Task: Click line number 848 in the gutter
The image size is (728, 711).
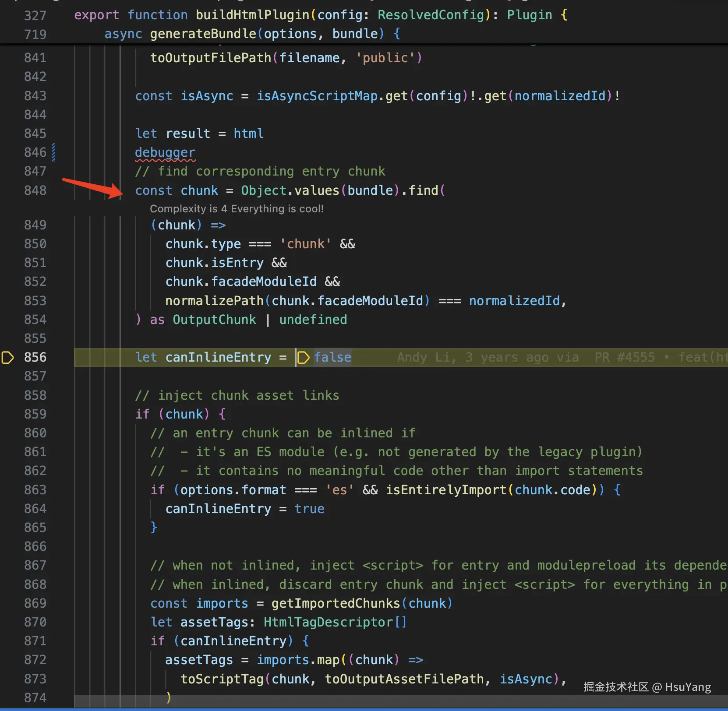Action: tap(35, 190)
